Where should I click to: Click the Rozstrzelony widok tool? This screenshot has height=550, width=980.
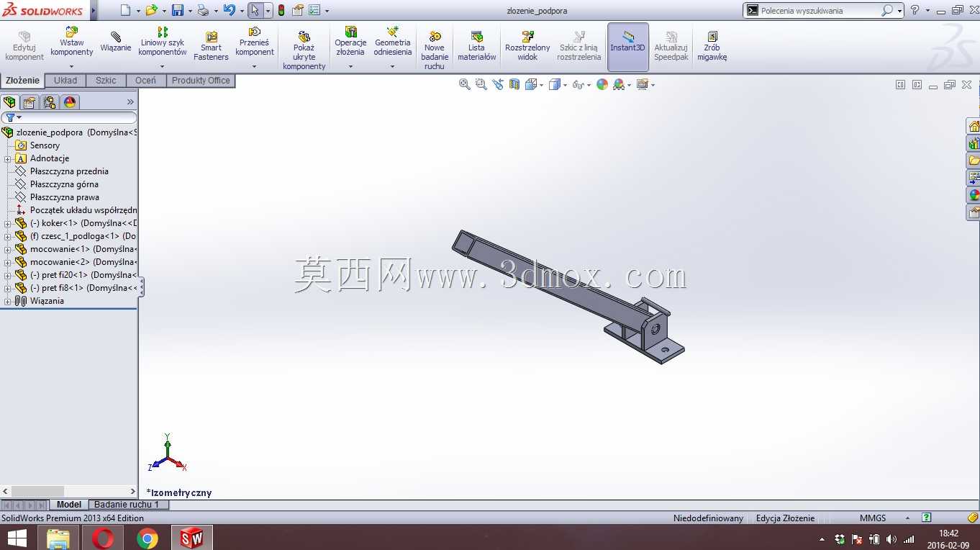527,46
